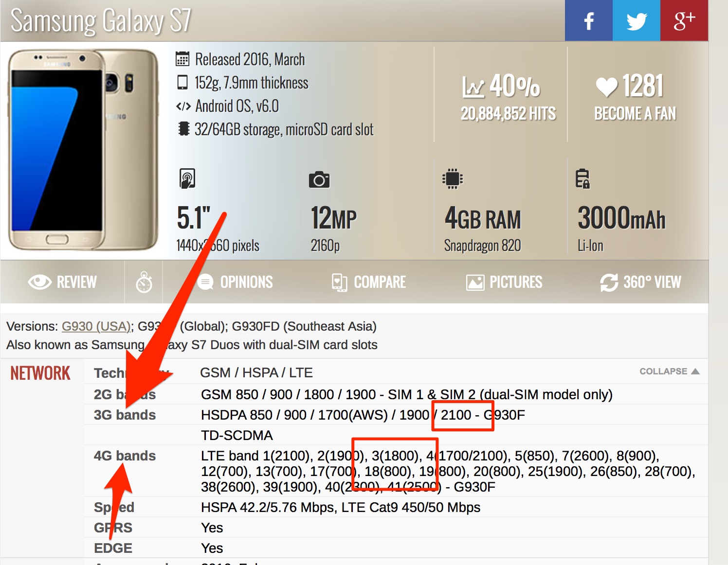The image size is (728, 565).
Task: Click the heart icon to become a fan
Action: [x=606, y=87]
